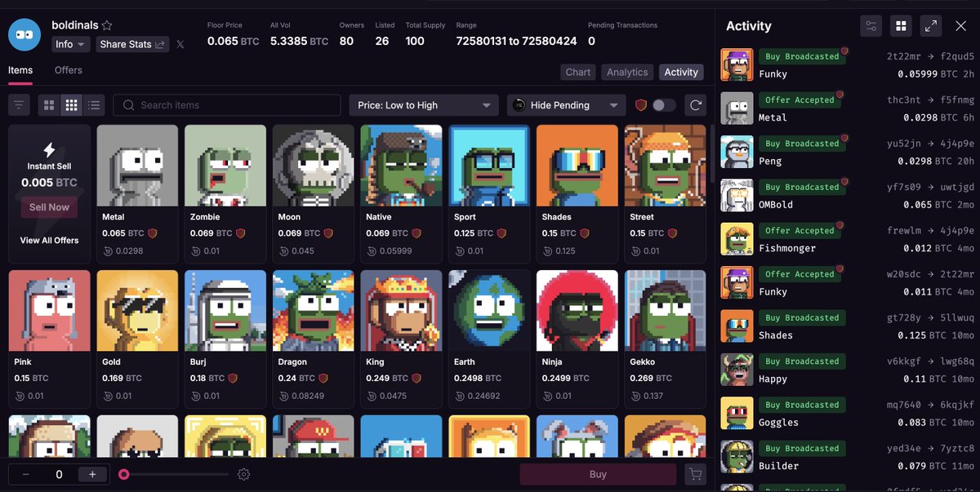This screenshot has width=980, height=492.
Task: Click the boldinals collection avatar
Action: point(24,34)
